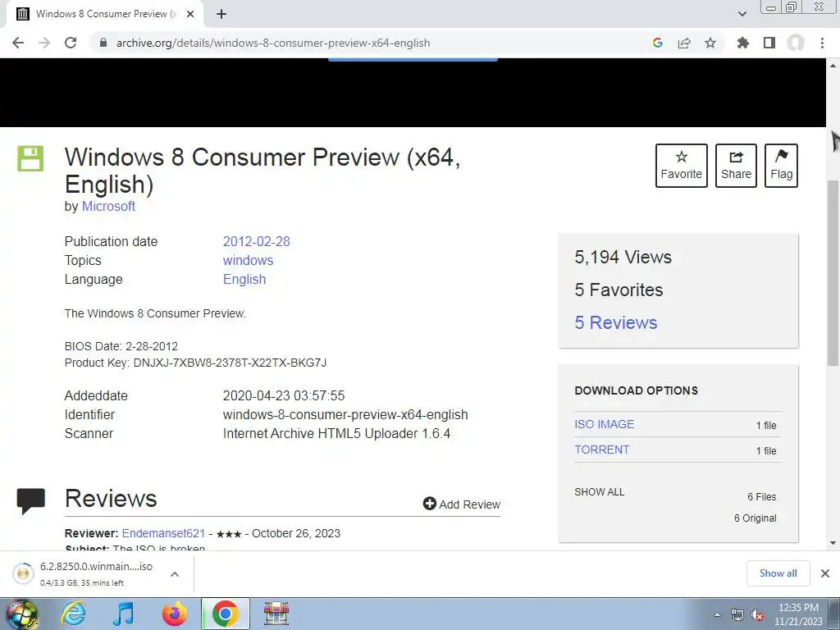This screenshot has width=840, height=630.
Task: Click the product key text line
Action: (x=195, y=363)
